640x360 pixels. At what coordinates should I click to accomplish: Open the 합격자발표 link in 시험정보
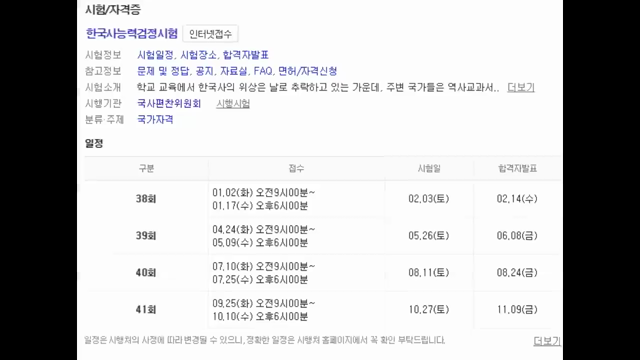[246, 55]
